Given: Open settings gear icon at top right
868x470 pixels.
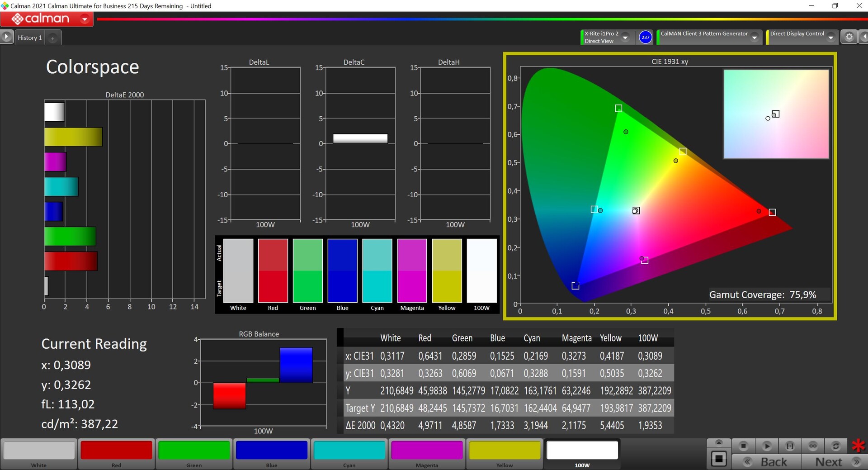Looking at the screenshot, I should point(849,37).
